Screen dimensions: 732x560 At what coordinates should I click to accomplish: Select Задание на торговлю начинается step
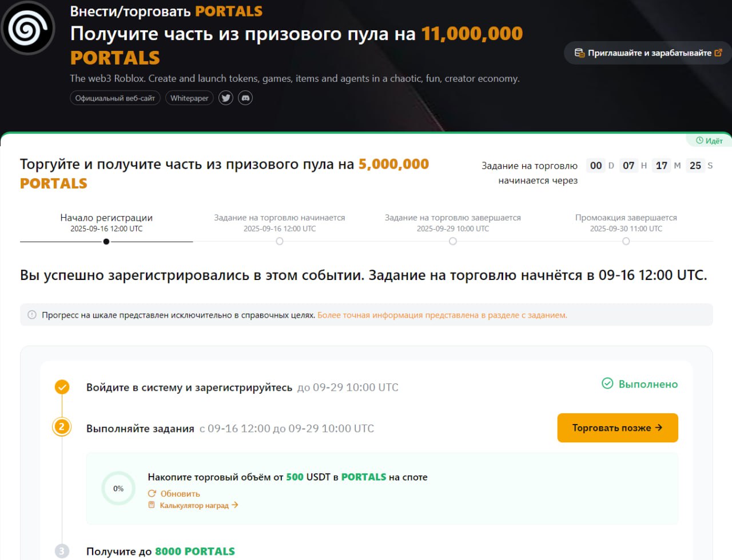[280, 242]
